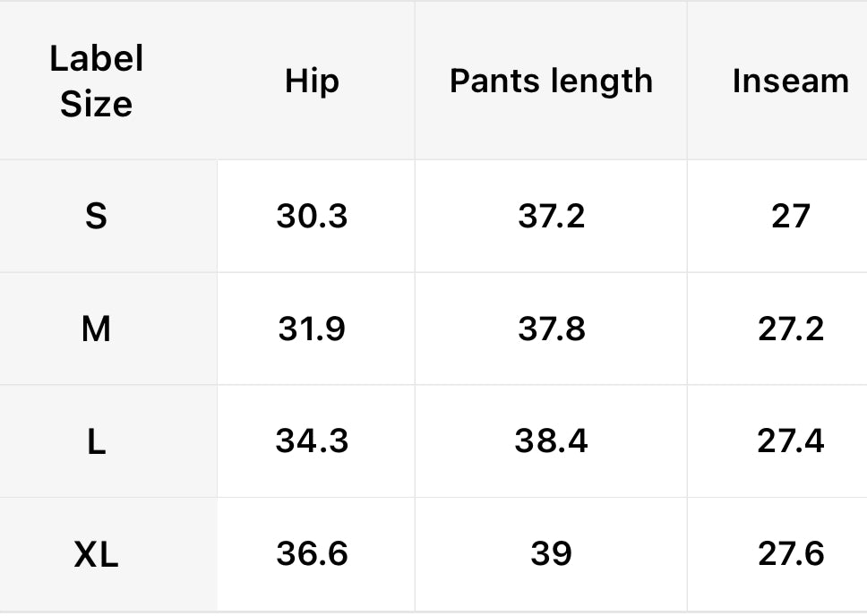Select hip value 31.9 for size M

tap(312, 329)
